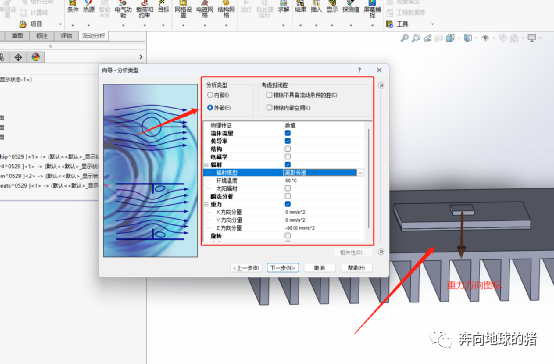Open the radiation model dropdown arrow

click(360, 173)
